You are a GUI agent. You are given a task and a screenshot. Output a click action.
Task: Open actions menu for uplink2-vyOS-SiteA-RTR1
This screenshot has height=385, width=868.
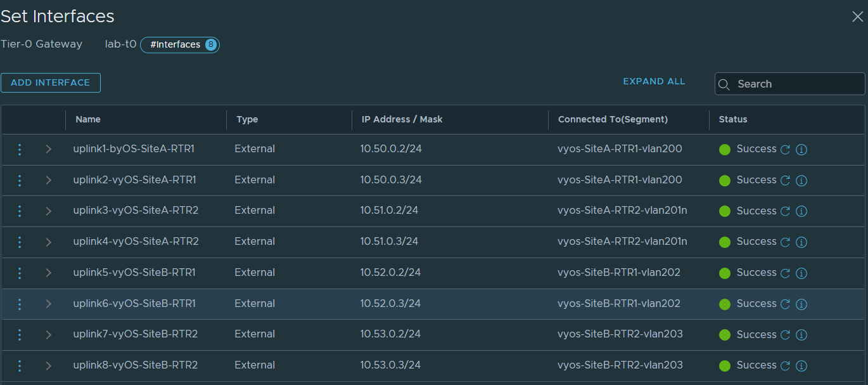click(20, 181)
